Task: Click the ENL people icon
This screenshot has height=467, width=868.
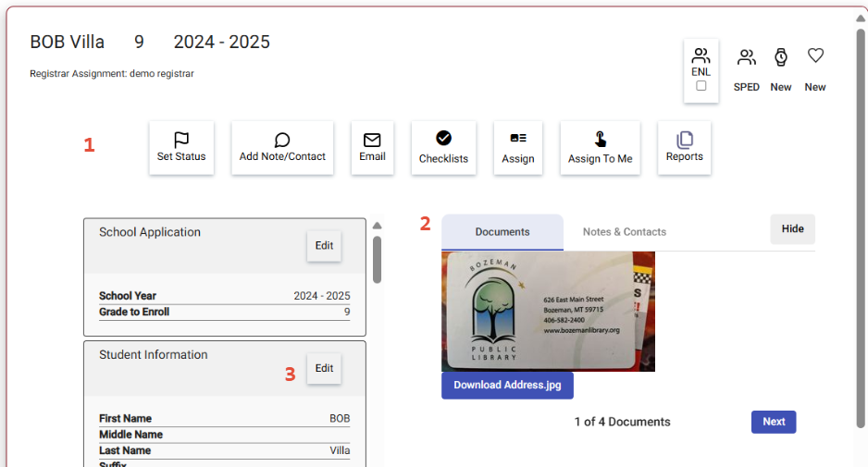Action: click(701, 55)
